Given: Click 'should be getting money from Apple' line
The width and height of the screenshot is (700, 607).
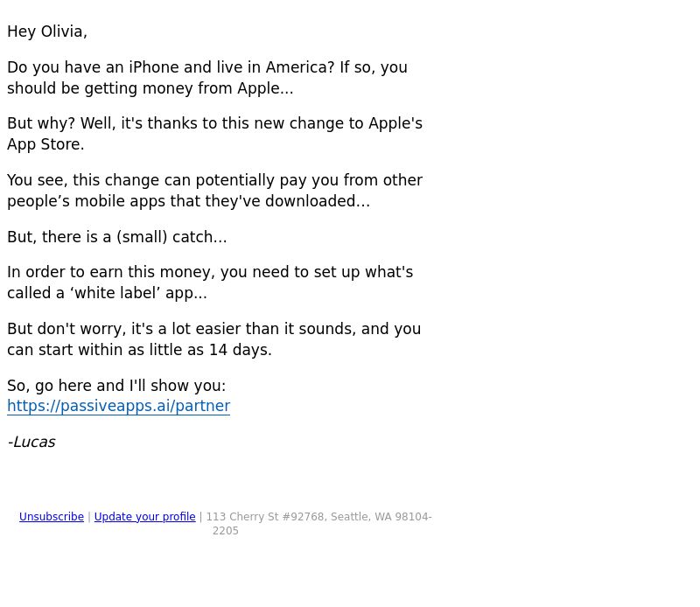Looking at the screenshot, I should 150,88.
